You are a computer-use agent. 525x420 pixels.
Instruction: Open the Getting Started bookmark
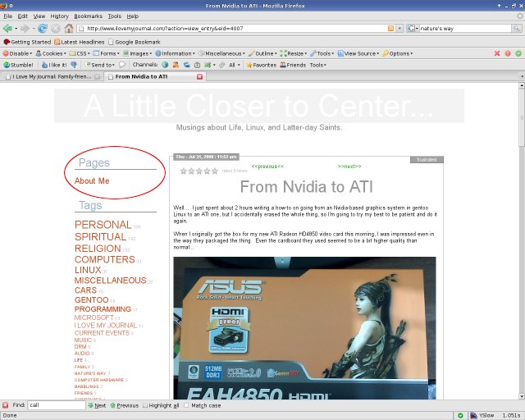[27, 42]
